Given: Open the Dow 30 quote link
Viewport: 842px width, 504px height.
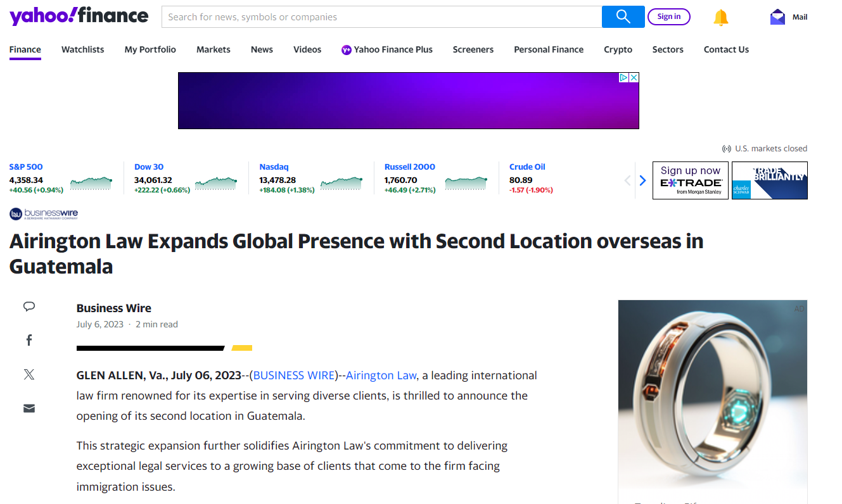Looking at the screenshot, I should coord(149,167).
